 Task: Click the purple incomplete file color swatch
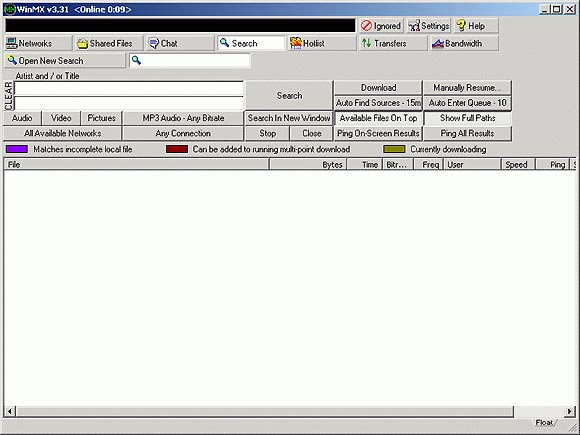pos(17,149)
